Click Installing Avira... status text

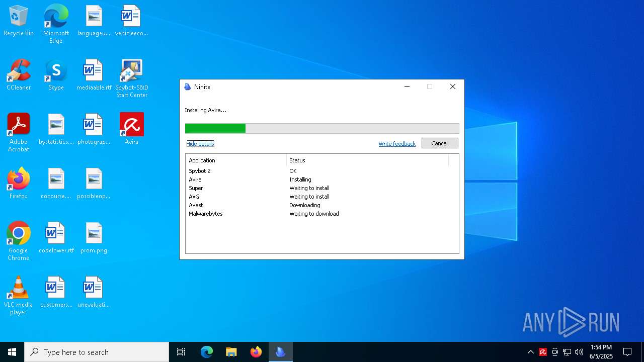pyautogui.click(x=205, y=110)
